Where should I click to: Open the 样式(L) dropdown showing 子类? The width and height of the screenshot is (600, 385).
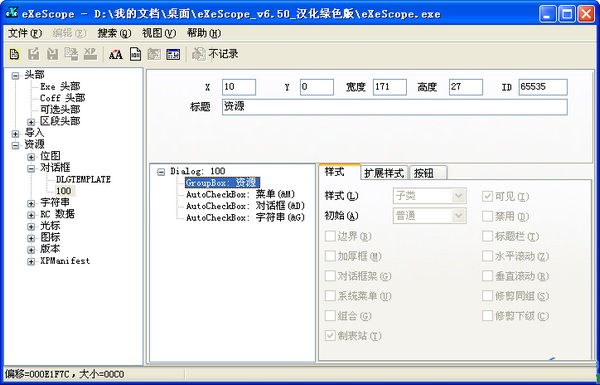pyautogui.click(x=429, y=196)
